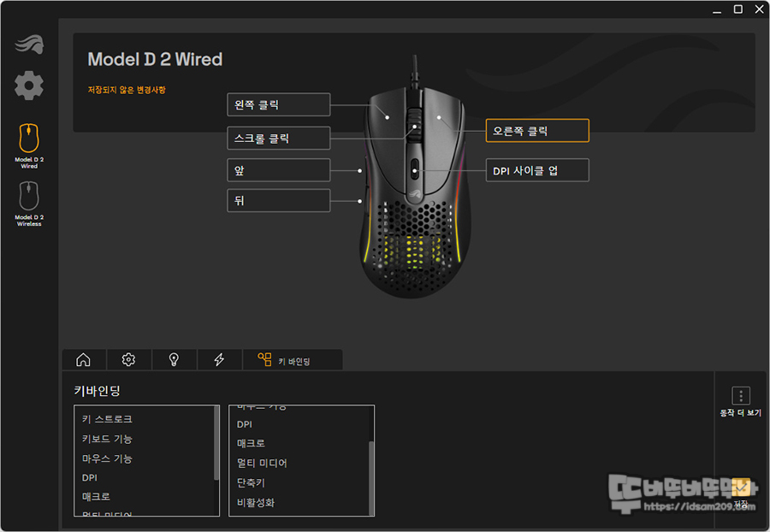
Task: Choose 마우스 기능 in left list
Action: pyautogui.click(x=107, y=458)
